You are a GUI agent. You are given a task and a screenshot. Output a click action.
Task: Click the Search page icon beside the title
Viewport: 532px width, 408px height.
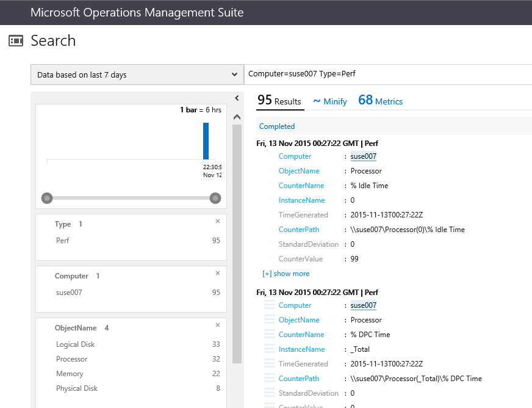click(16, 41)
